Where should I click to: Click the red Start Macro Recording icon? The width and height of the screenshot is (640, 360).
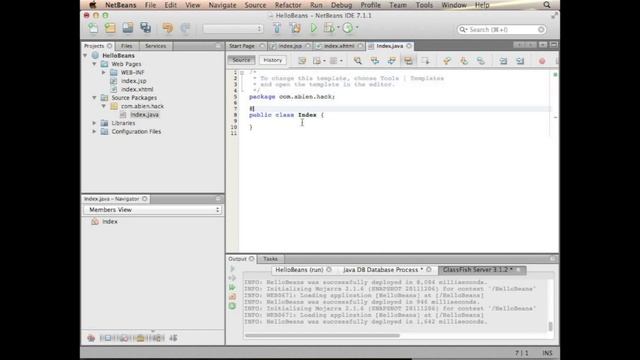pyautogui.click(x=542, y=61)
